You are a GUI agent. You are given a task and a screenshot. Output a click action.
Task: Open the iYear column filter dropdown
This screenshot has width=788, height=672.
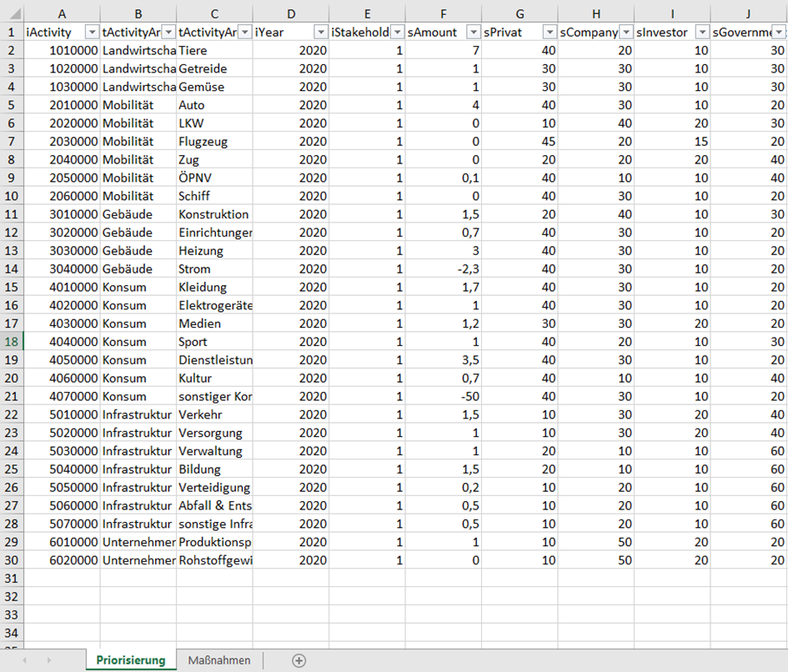(320, 30)
